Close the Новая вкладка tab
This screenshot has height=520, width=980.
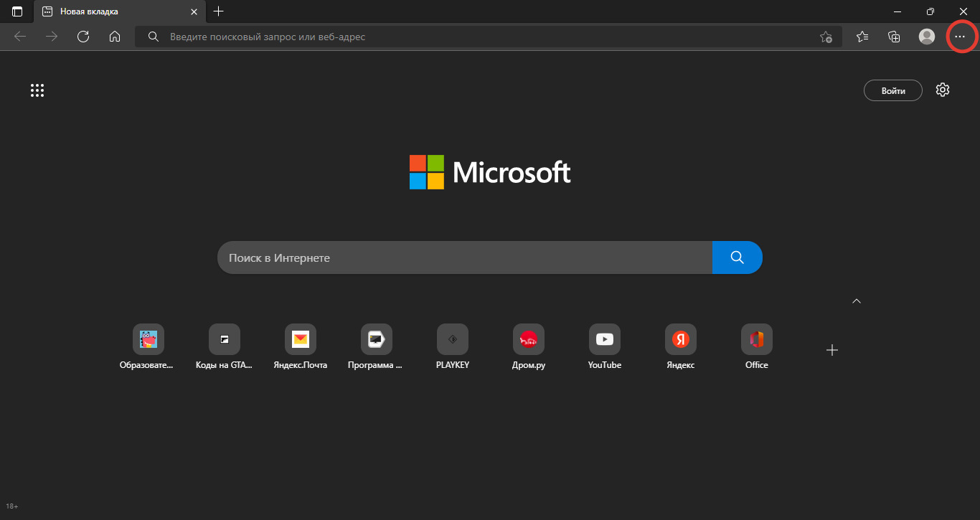pyautogui.click(x=194, y=11)
